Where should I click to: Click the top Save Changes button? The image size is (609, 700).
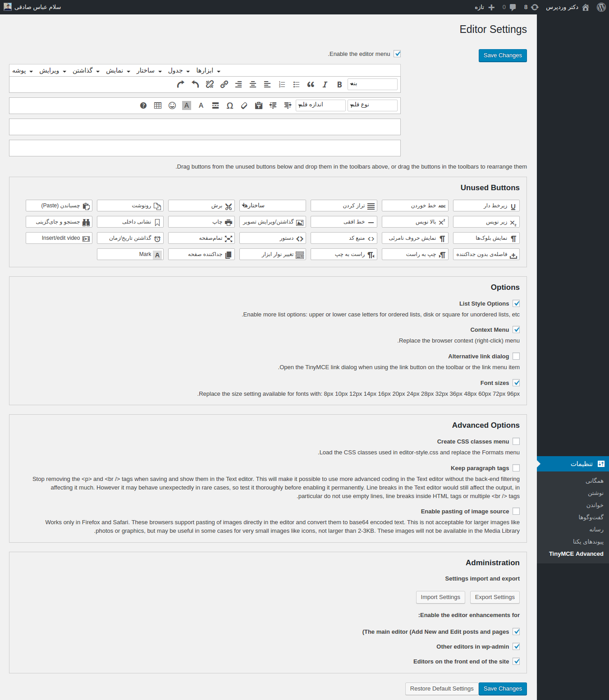(503, 55)
